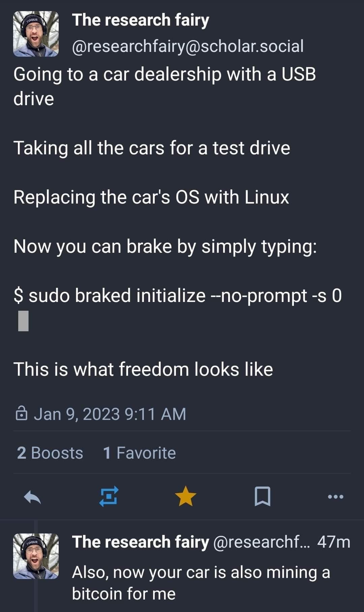Image resolution: width=364 pixels, height=612 pixels.
Task: Bookmark this post
Action: tap(262, 496)
